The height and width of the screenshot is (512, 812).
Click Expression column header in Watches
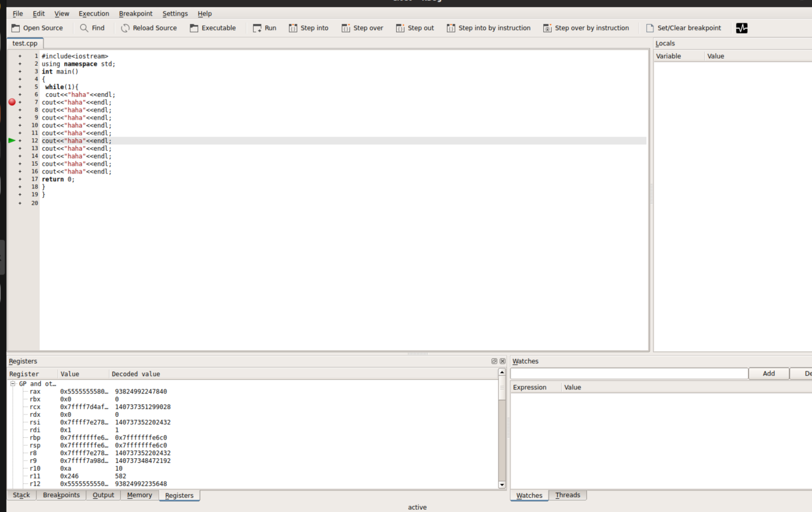point(536,388)
